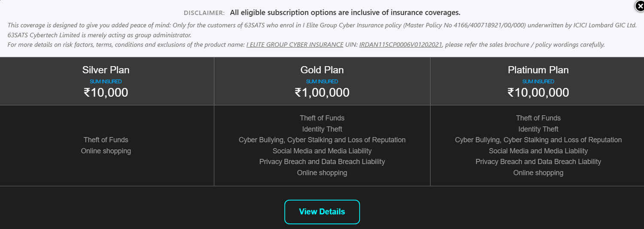Click Identity Theft under Gold Plan

[322, 129]
